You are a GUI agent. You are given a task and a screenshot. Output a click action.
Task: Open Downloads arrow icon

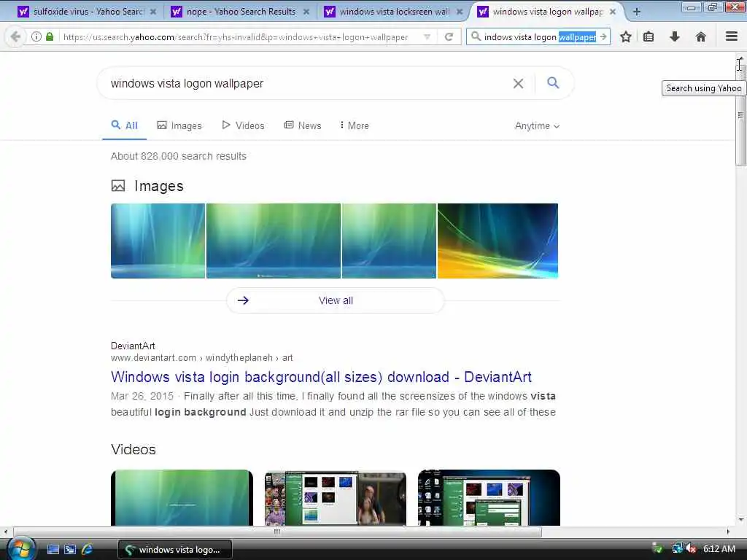click(x=675, y=36)
